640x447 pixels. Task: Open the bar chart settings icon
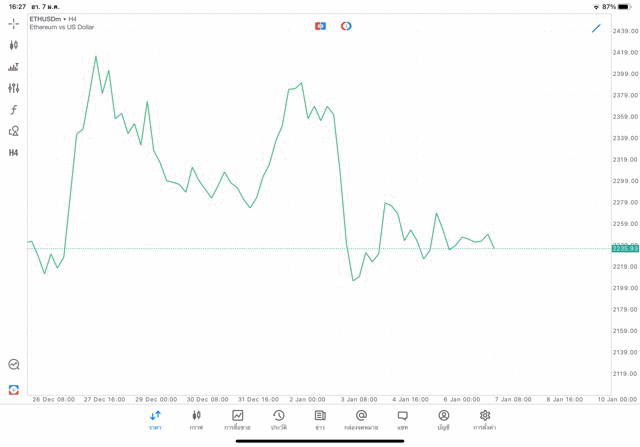14,67
